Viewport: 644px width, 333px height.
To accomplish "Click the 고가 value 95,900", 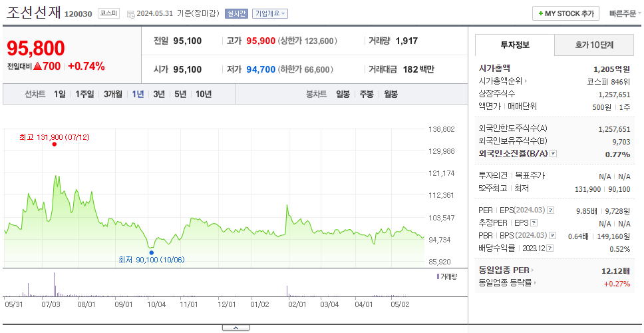I will [x=261, y=41].
